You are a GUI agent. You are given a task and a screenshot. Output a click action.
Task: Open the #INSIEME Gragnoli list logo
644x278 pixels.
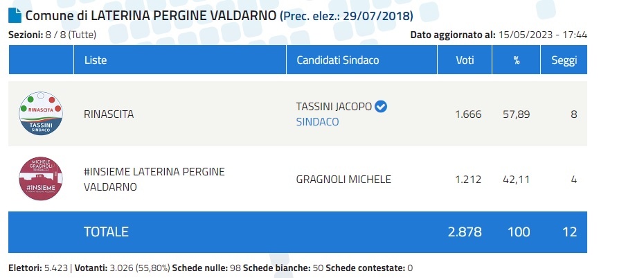tap(41, 178)
